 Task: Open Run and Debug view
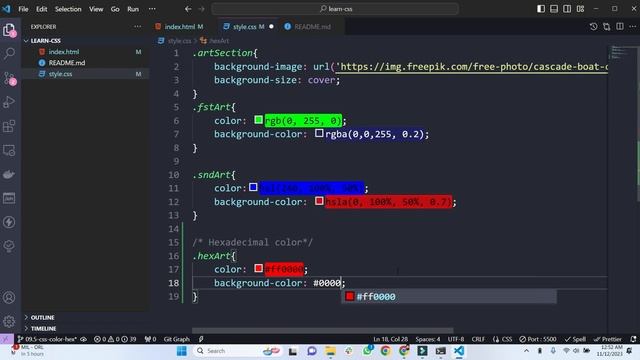(9, 102)
